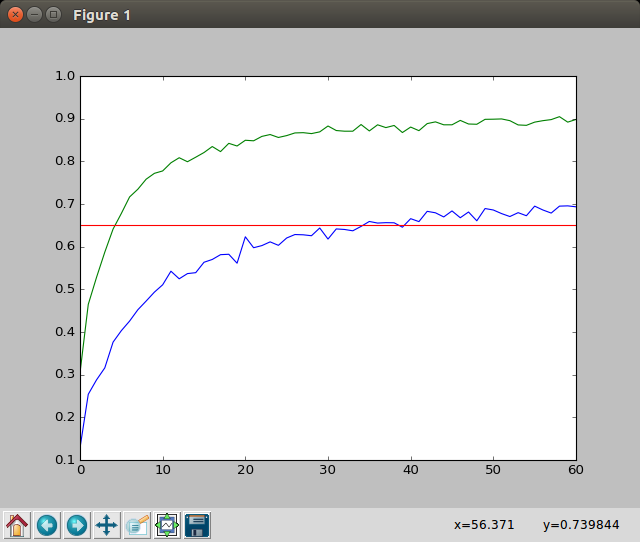Viewport: 640px width, 542px height.
Task: Click y-axis tick label 0.1
Action: (65, 460)
